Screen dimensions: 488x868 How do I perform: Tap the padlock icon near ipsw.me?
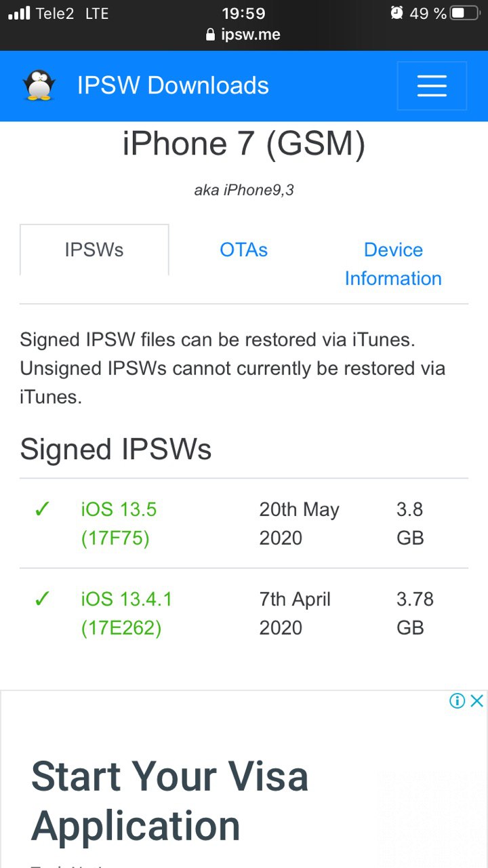click(211, 35)
